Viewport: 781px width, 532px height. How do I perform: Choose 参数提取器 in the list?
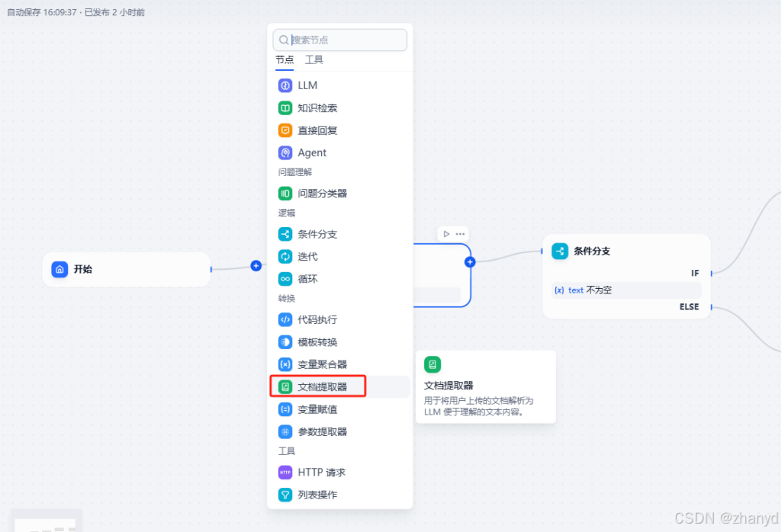point(321,431)
